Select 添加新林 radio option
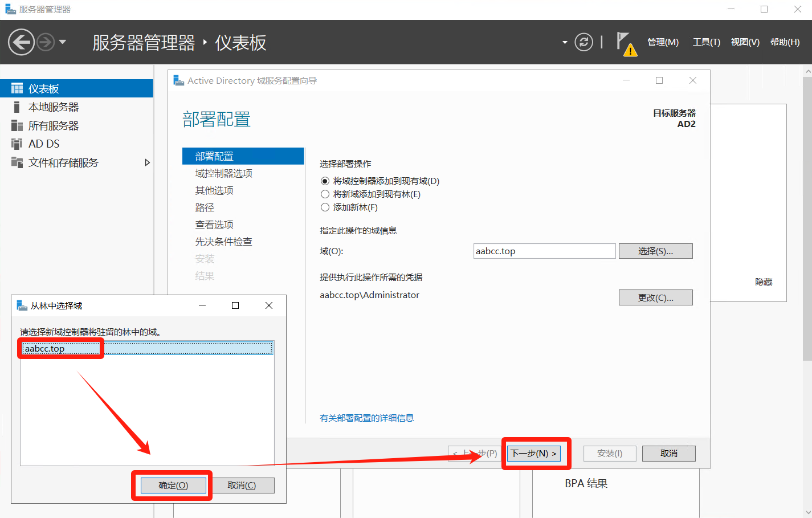812x518 pixels. pos(325,207)
